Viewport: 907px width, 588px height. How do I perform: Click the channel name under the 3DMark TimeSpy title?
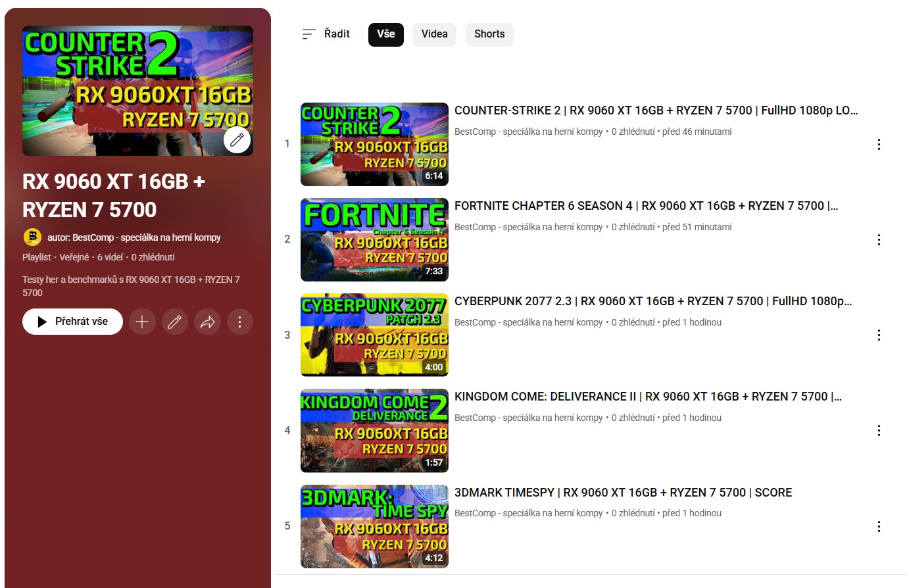tap(529, 513)
